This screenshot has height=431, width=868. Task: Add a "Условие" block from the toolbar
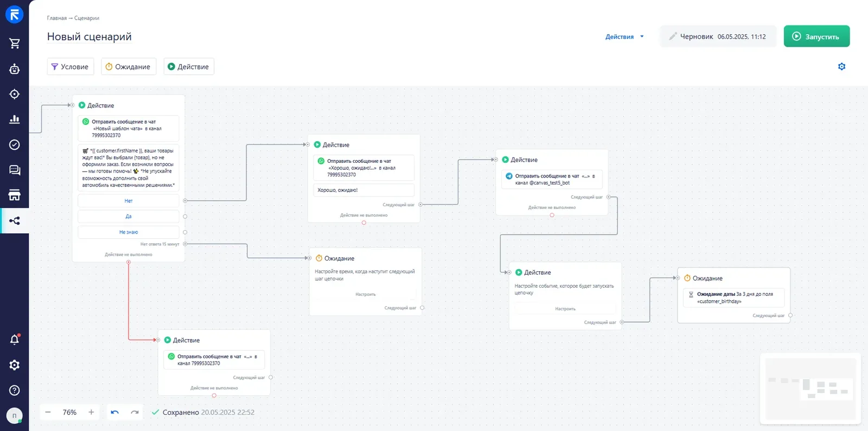tap(71, 67)
